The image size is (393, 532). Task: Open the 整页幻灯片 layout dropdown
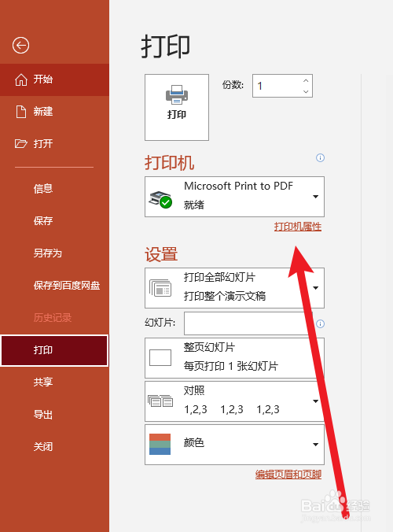pos(234,357)
